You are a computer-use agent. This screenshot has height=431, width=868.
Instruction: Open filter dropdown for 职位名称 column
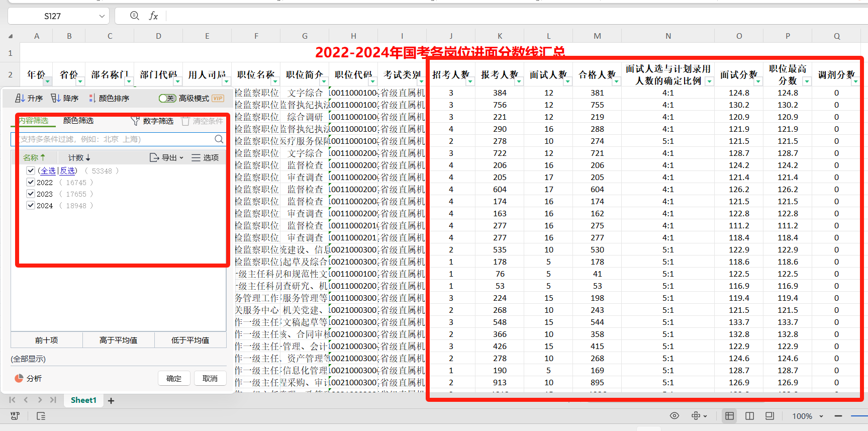coord(275,81)
